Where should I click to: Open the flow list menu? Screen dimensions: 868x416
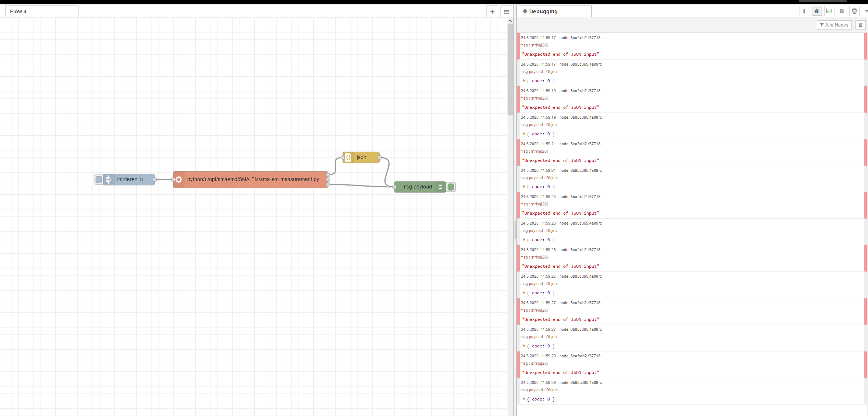506,11
